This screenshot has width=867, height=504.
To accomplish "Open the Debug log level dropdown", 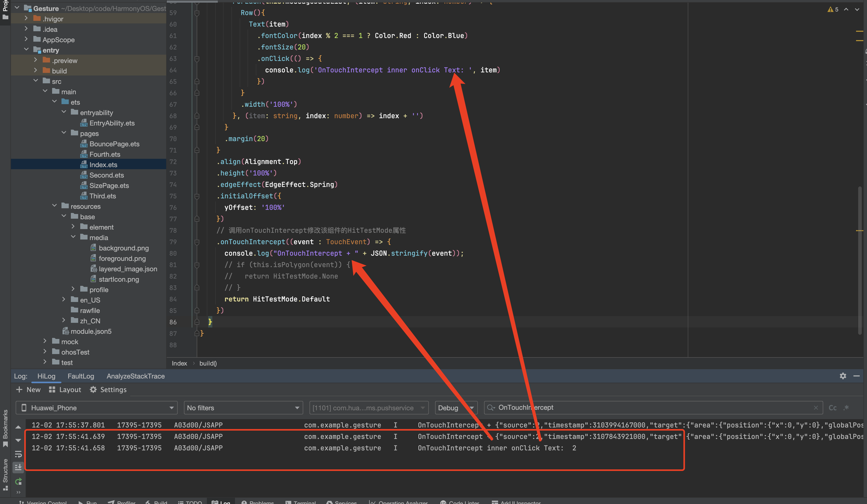I will coord(456,408).
